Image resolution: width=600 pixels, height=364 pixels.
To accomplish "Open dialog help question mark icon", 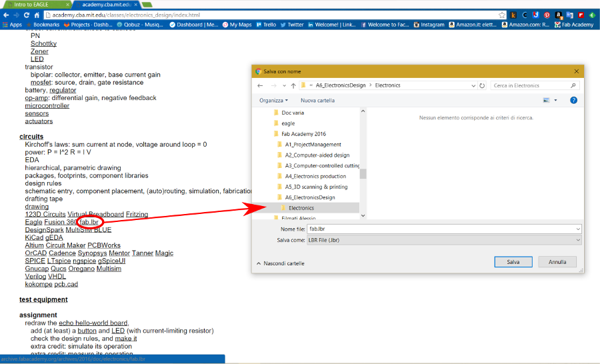I will [x=573, y=100].
